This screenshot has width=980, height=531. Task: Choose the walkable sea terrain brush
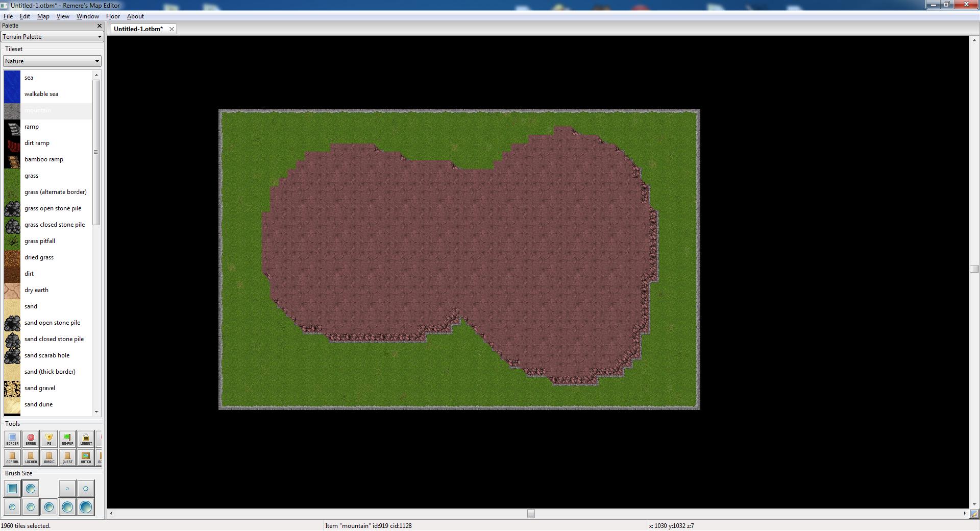48,94
